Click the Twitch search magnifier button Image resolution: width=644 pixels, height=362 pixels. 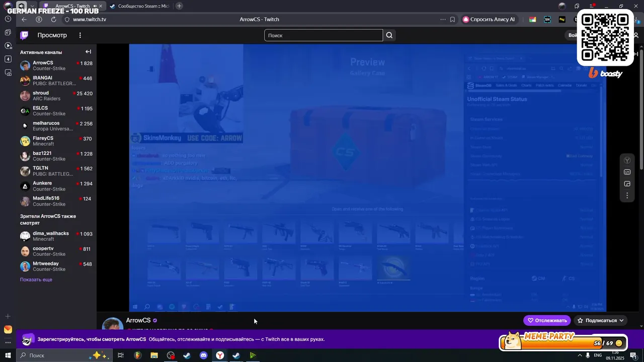tap(389, 35)
